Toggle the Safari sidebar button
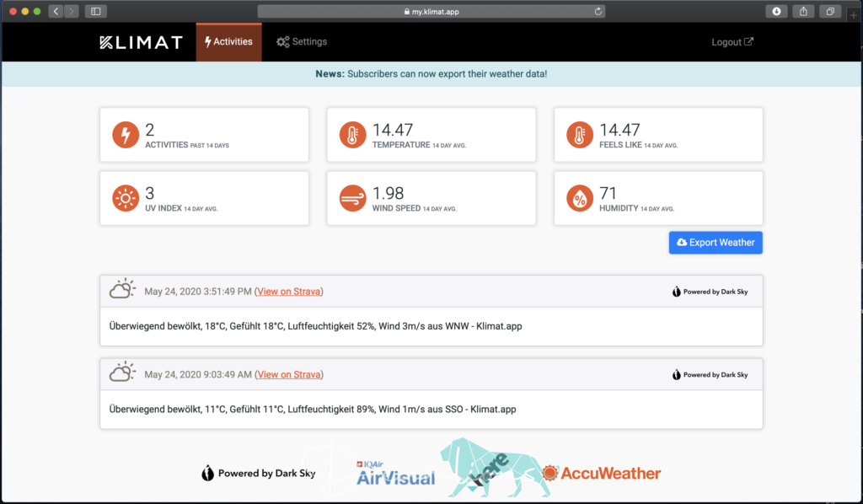This screenshot has width=863, height=504. (x=95, y=11)
